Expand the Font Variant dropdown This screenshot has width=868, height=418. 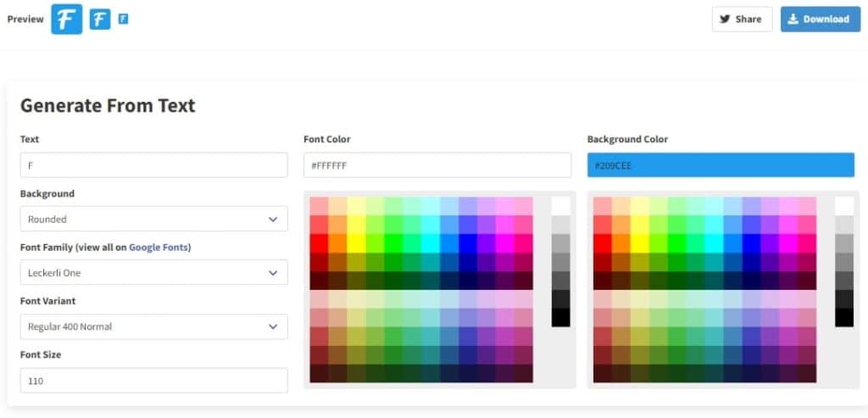[153, 326]
